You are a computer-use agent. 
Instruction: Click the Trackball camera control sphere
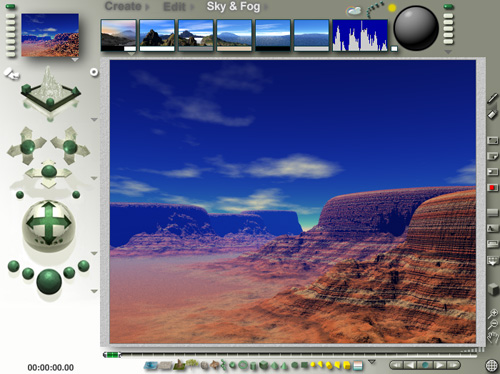click(x=49, y=223)
